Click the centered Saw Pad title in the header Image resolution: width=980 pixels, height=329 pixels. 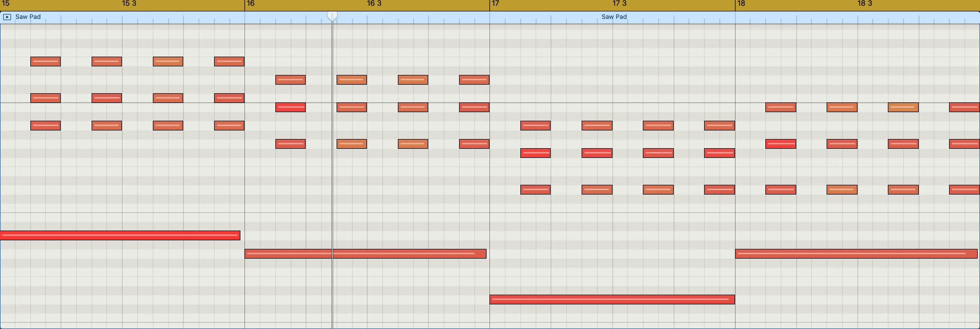click(614, 17)
